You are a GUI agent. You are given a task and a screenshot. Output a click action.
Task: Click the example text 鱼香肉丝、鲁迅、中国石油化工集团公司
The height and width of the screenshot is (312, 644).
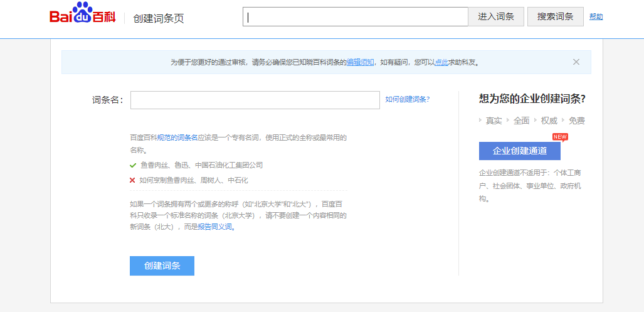point(201,165)
